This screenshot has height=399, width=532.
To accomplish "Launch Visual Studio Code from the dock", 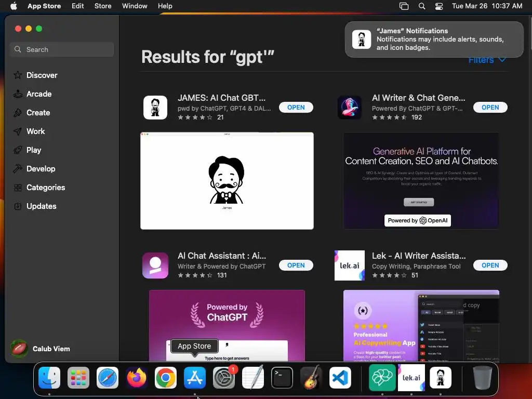I will 340,378.
